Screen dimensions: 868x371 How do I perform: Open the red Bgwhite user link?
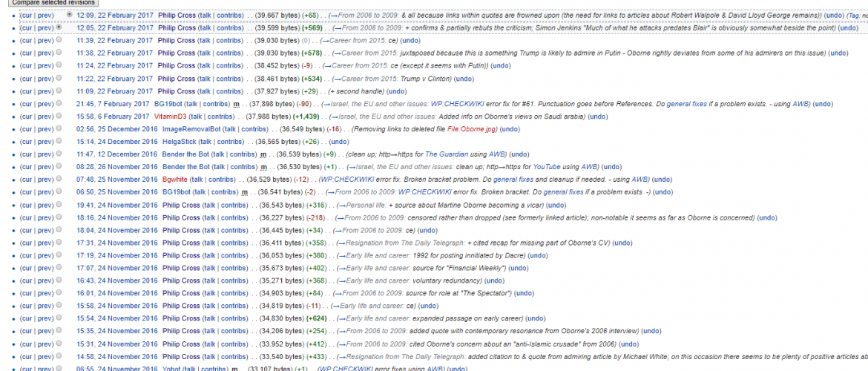point(175,180)
